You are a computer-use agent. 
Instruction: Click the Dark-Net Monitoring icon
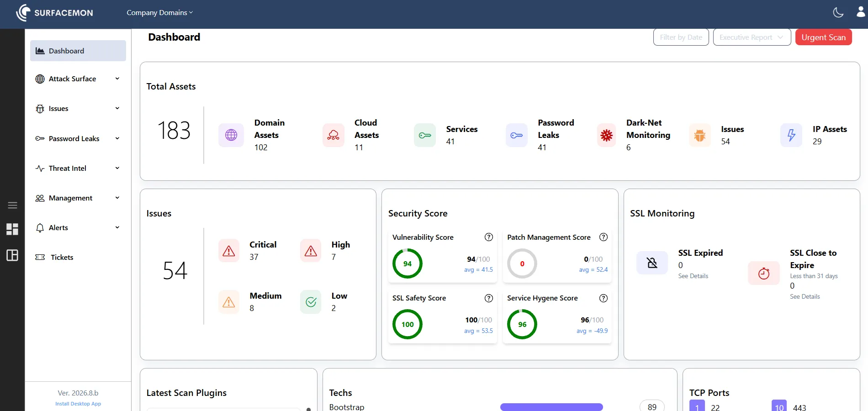coord(607,135)
